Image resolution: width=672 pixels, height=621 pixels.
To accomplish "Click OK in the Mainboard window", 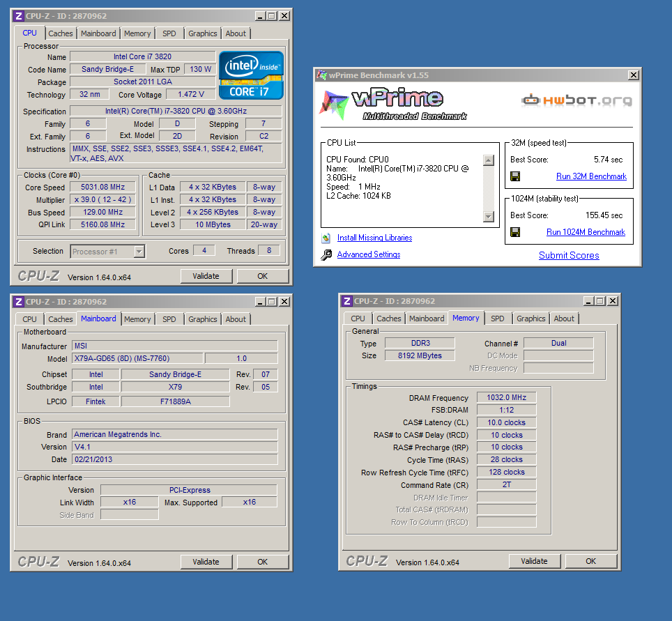I will [263, 562].
